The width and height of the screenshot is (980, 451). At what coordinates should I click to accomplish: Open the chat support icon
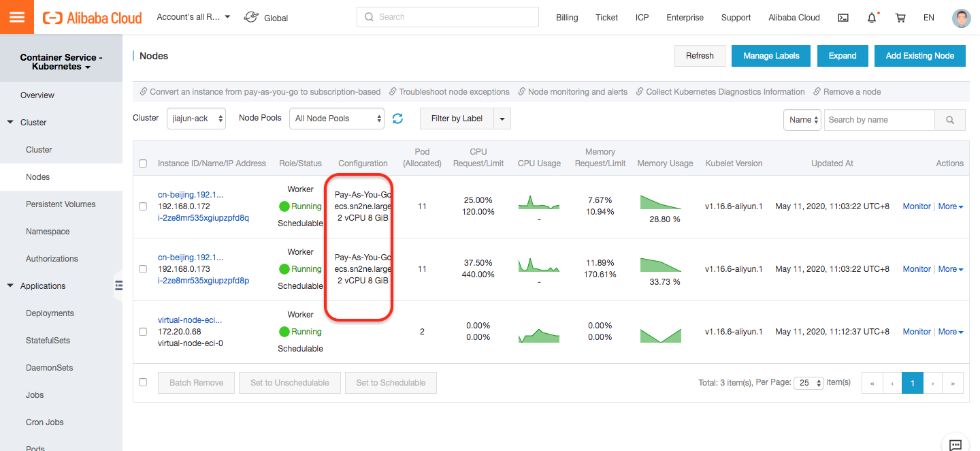(955, 444)
